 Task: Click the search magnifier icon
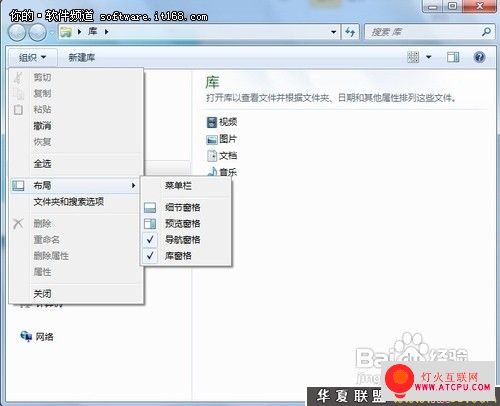[x=486, y=32]
